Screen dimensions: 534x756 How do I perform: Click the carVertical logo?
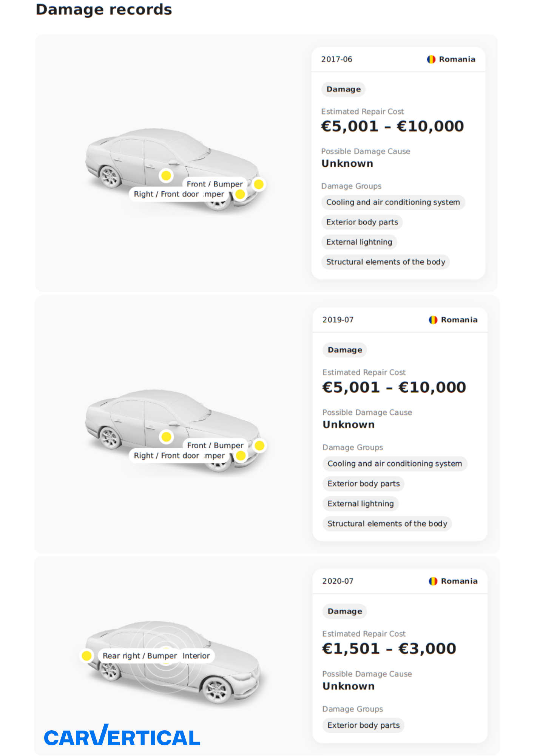coord(122,736)
